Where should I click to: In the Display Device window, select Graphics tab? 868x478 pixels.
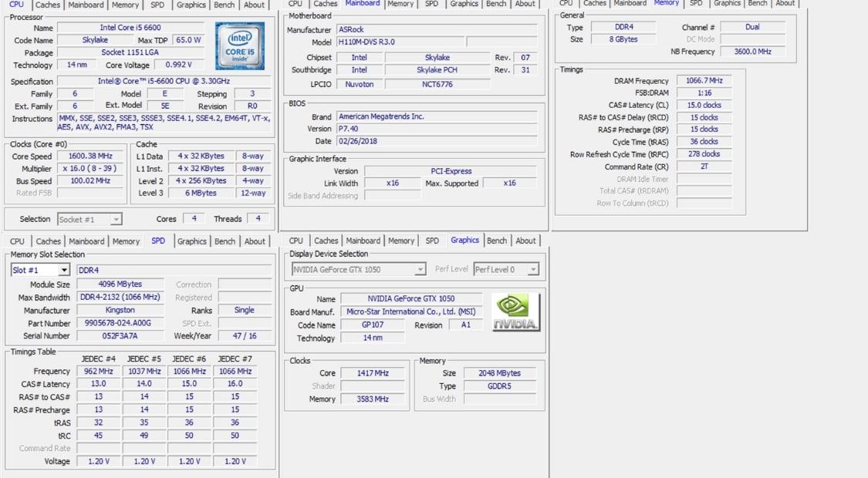[x=465, y=240]
